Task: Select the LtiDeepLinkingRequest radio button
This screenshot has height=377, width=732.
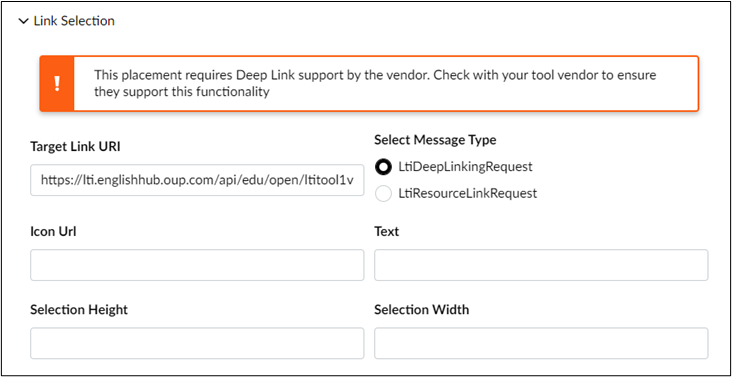Action: click(383, 167)
